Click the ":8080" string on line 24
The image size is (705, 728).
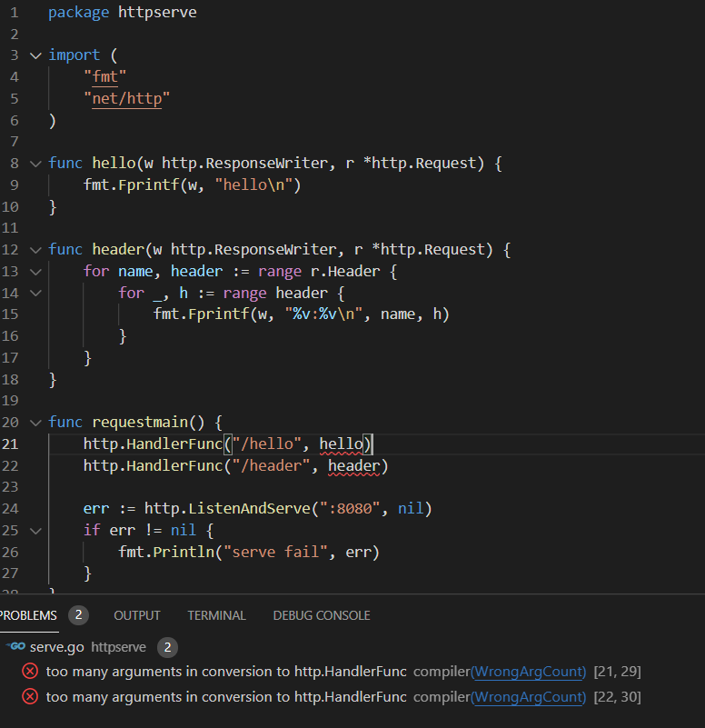350,508
